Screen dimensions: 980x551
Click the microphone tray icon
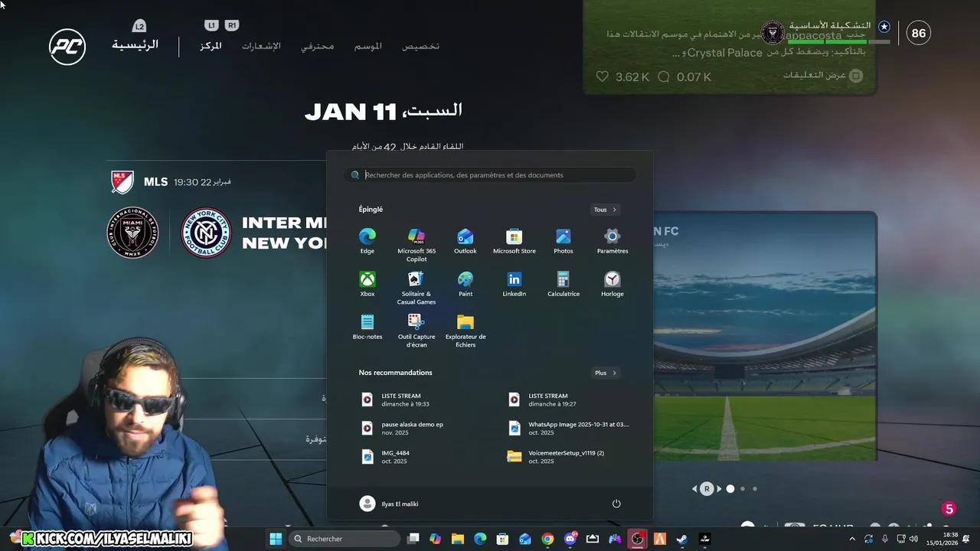pyautogui.click(x=885, y=539)
